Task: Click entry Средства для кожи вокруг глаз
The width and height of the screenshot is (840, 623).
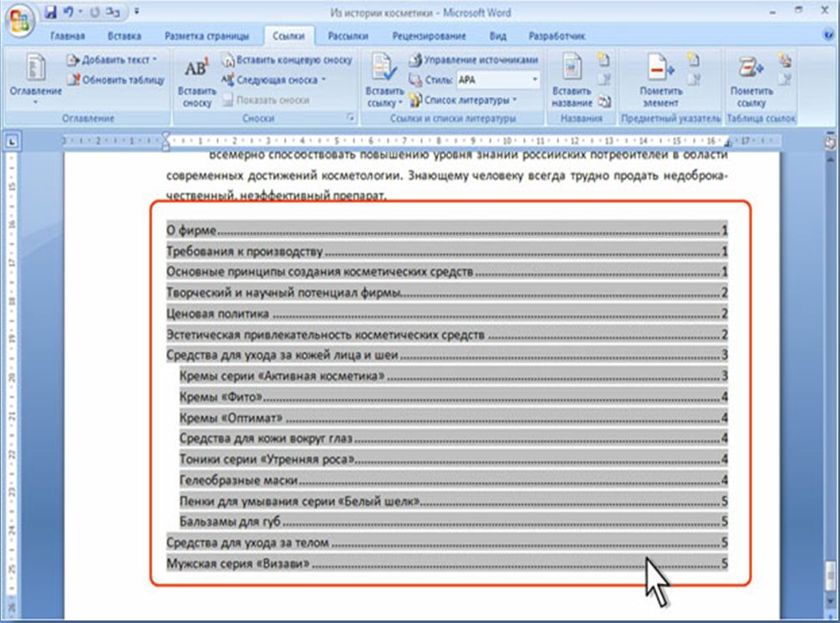Action: [x=453, y=438]
